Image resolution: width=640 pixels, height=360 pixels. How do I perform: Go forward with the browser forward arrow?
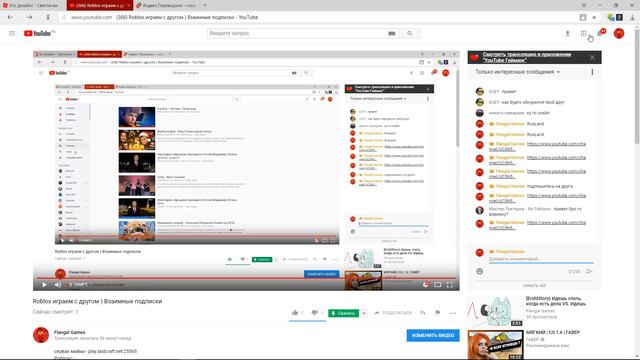pyautogui.click(x=29, y=17)
